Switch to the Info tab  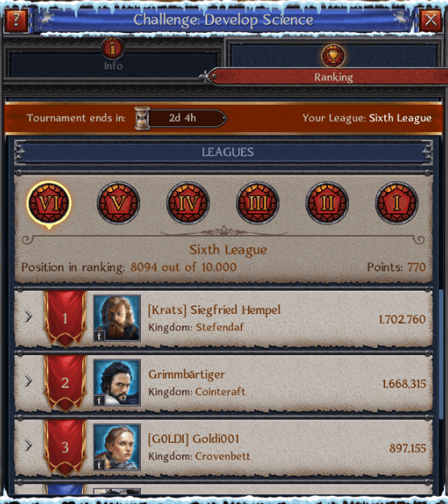pyautogui.click(x=113, y=56)
